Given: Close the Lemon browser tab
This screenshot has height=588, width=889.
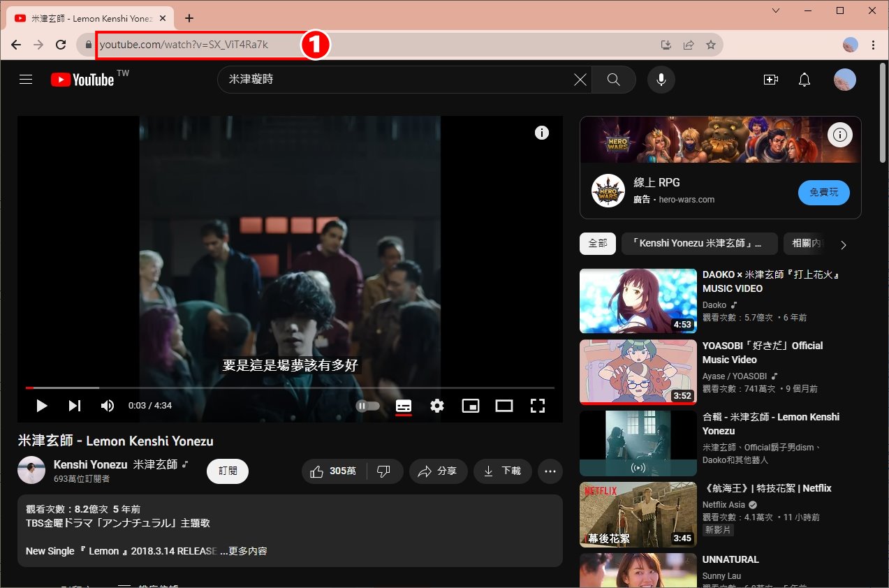Looking at the screenshot, I should point(163,18).
